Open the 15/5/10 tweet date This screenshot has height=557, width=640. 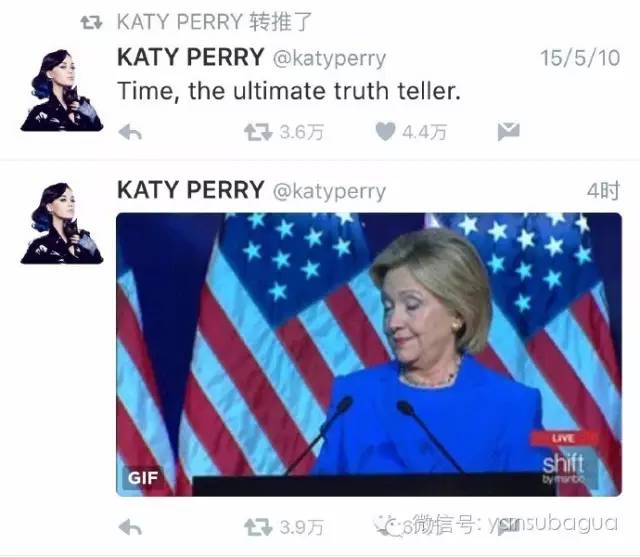(580, 58)
